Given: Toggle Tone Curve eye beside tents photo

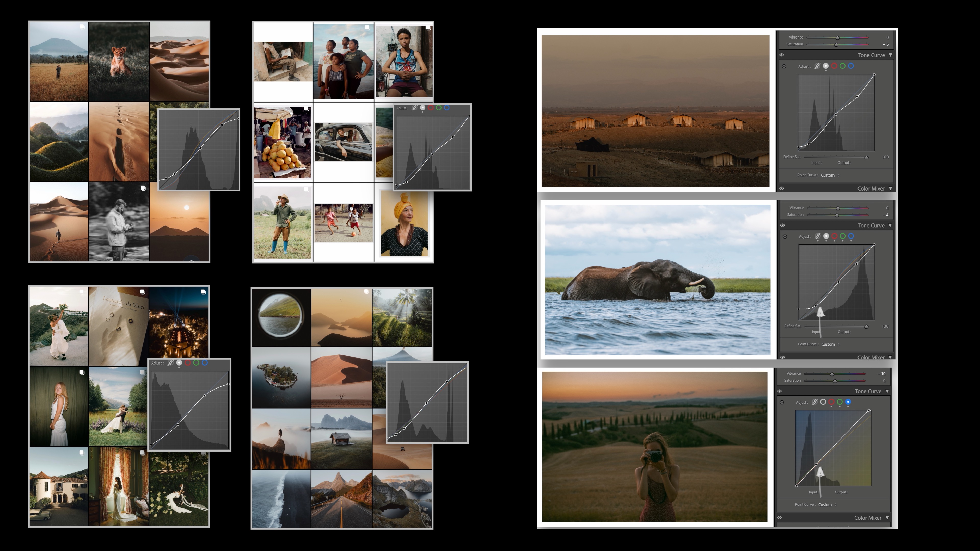Looking at the screenshot, I should [782, 55].
